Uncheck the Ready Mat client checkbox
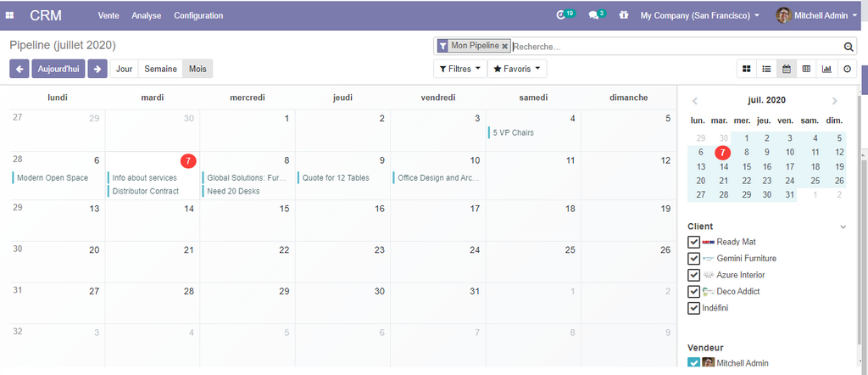Viewport: 868px width, 375px height. (x=694, y=243)
